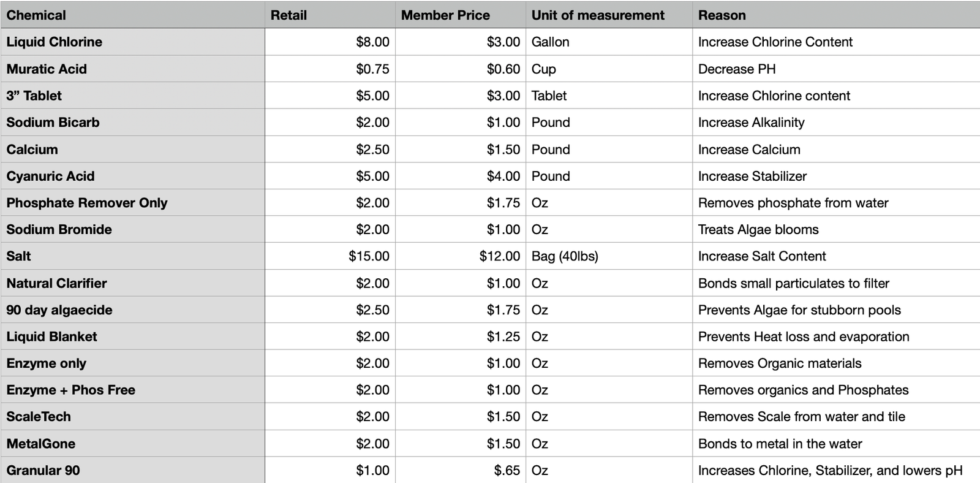Click the Muratic Acid retail price $0.75
Image resolution: width=980 pixels, height=483 pixels.
tap(372, 69)
